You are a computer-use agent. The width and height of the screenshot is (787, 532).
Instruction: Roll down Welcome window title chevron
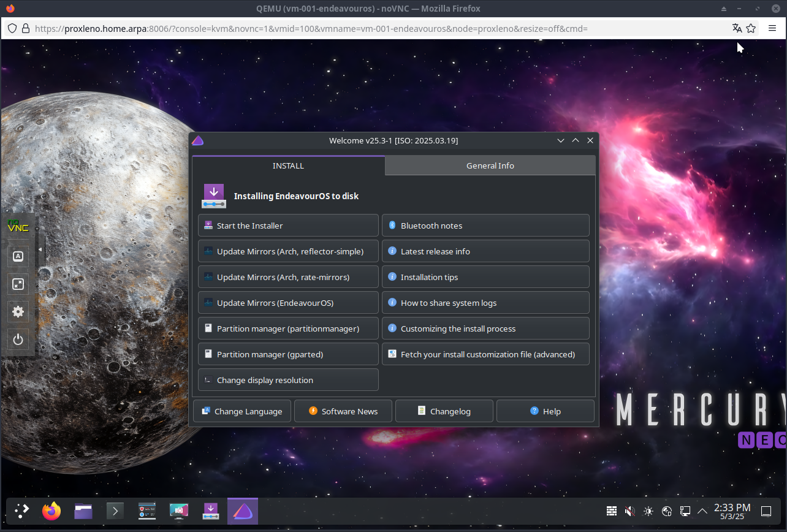(x=560, y=141)
